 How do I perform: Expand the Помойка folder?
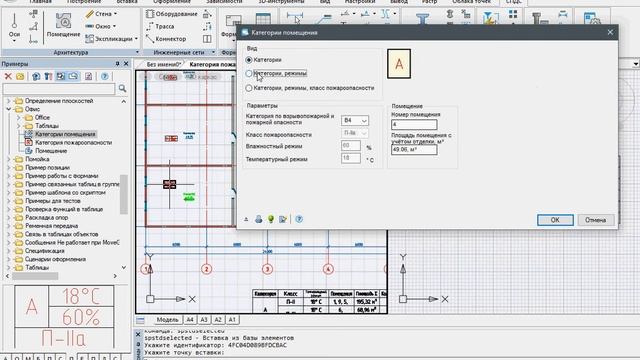tap(9, 159)
